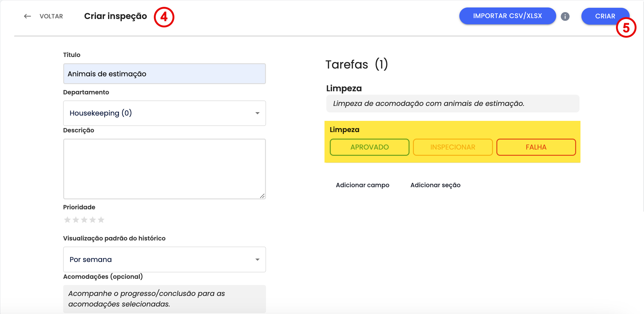Click the back arrow icon
644x314 pixels.
pyautogui.click(x=27, y=16)
